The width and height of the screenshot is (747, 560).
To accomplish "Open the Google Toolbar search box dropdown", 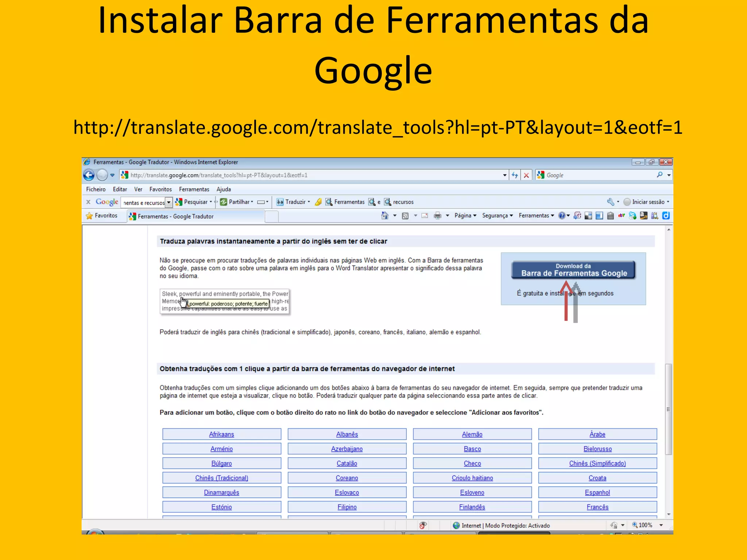I will pos(169,202).
